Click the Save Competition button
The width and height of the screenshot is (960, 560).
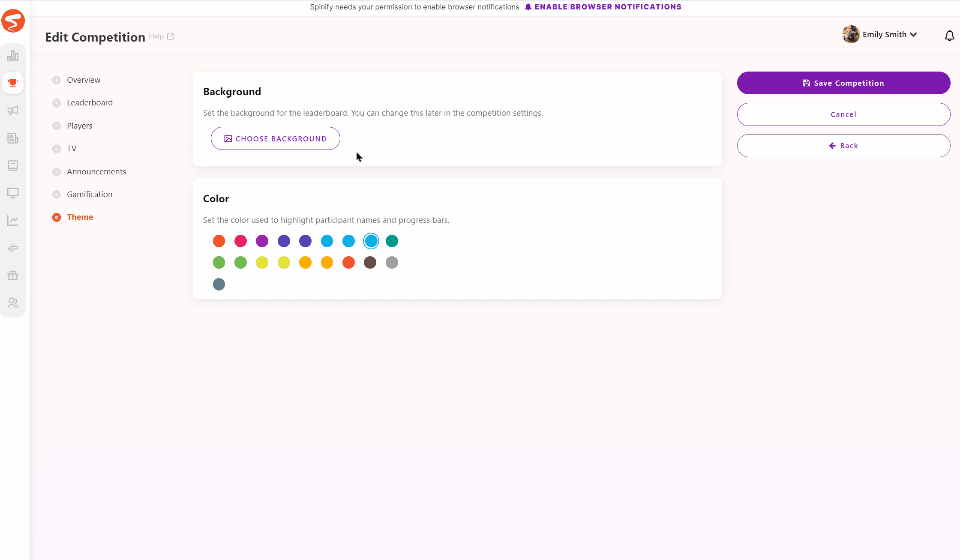(843, 83)
